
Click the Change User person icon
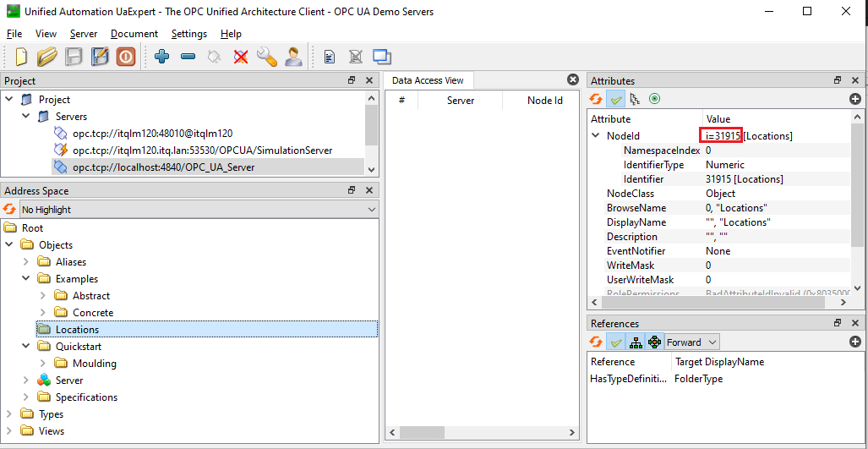(292, 57)
